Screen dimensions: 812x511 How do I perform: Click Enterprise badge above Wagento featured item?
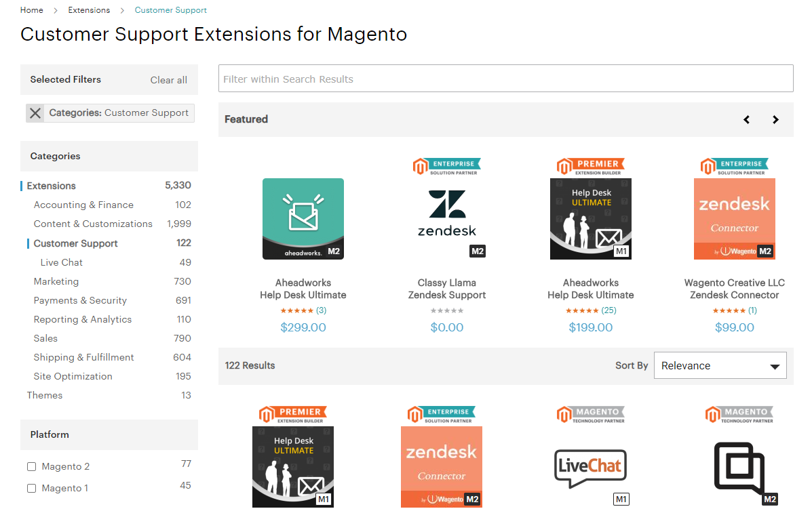click(734, 167)
